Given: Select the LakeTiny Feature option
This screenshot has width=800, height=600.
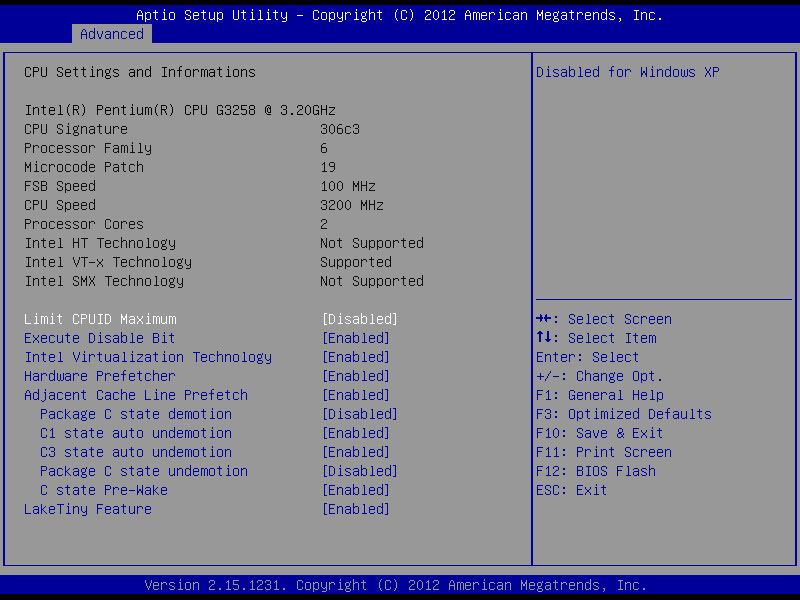Looking at the screenshot, I should point(88,509).
